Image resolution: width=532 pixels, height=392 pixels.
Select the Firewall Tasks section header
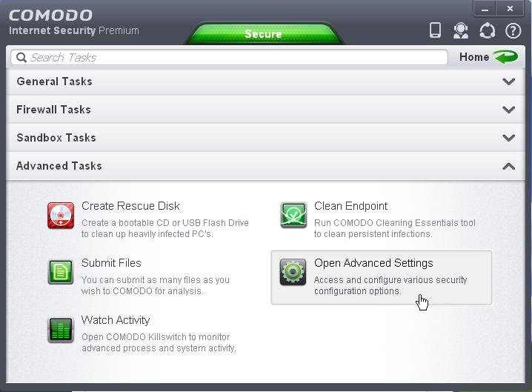[x=265, y=110]
